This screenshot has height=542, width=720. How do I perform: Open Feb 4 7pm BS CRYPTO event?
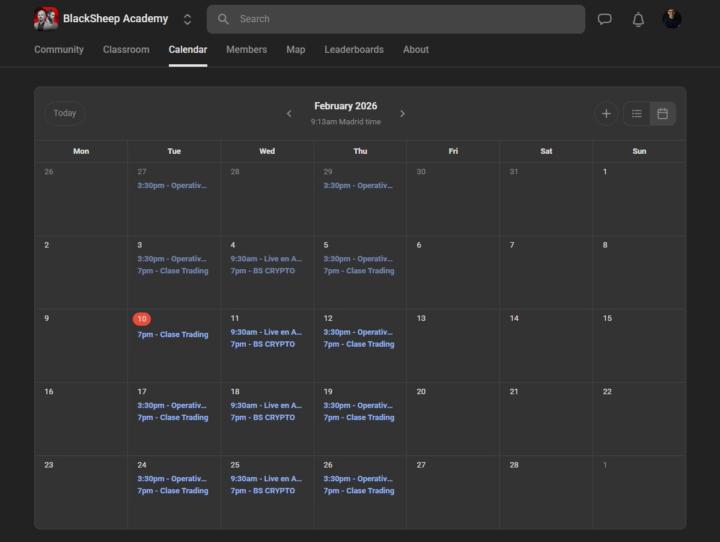click(x=263, y=271)
